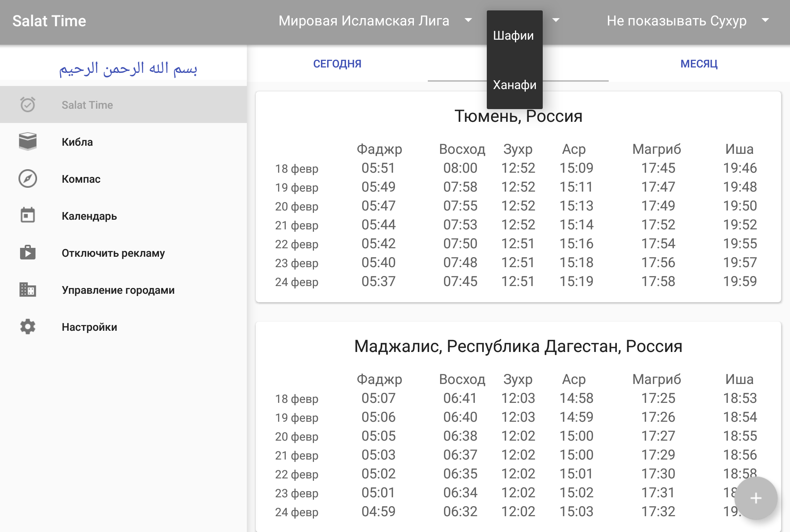790x532 pixels.
Task: Select Шафии from the dropdown list
Action: pyautogui.click(x=513, y=35)
